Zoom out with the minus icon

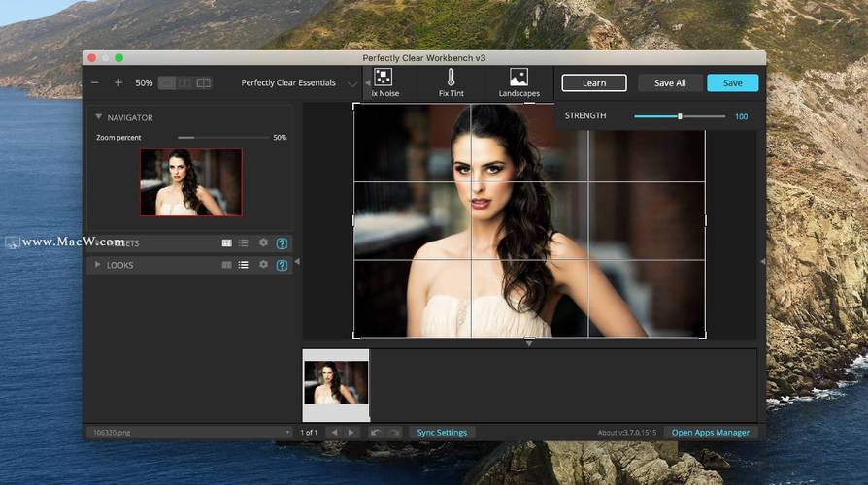[95, 83]
